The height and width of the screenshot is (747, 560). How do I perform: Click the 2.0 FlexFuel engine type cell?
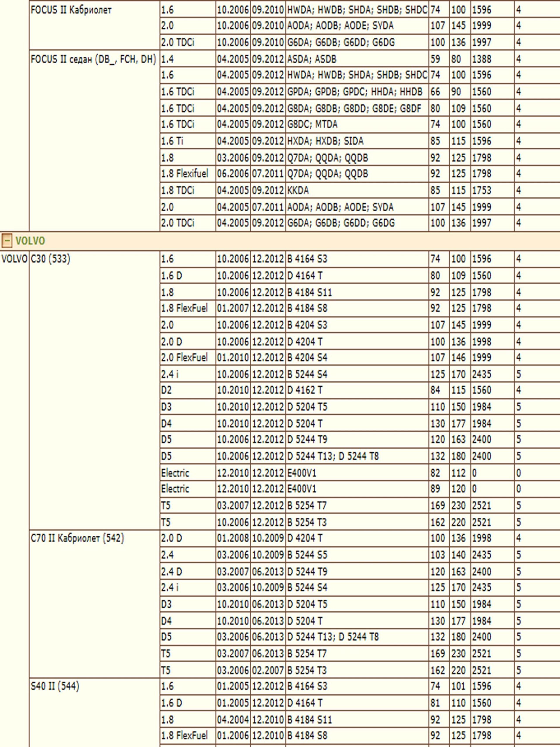[x=184, y=357]
